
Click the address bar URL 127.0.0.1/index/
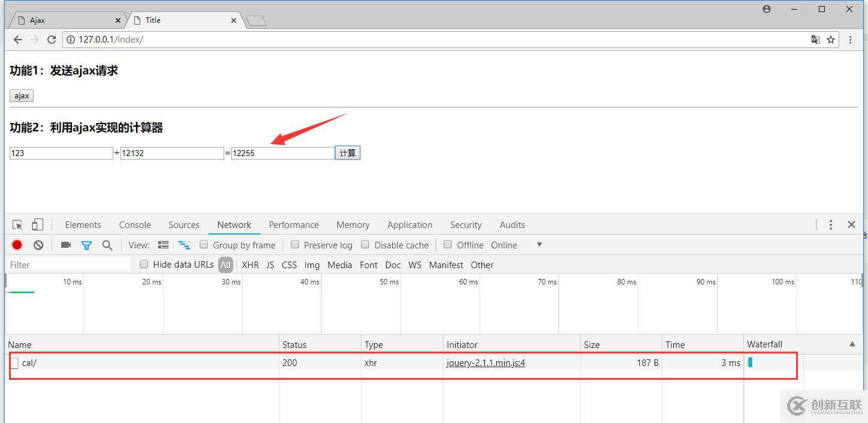tap(111, 40)
